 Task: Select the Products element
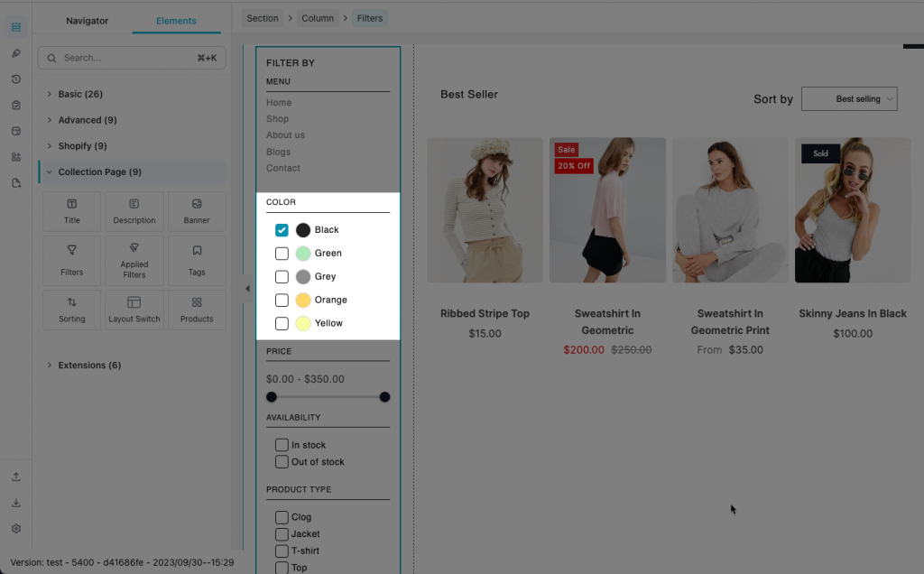[197, 310]
